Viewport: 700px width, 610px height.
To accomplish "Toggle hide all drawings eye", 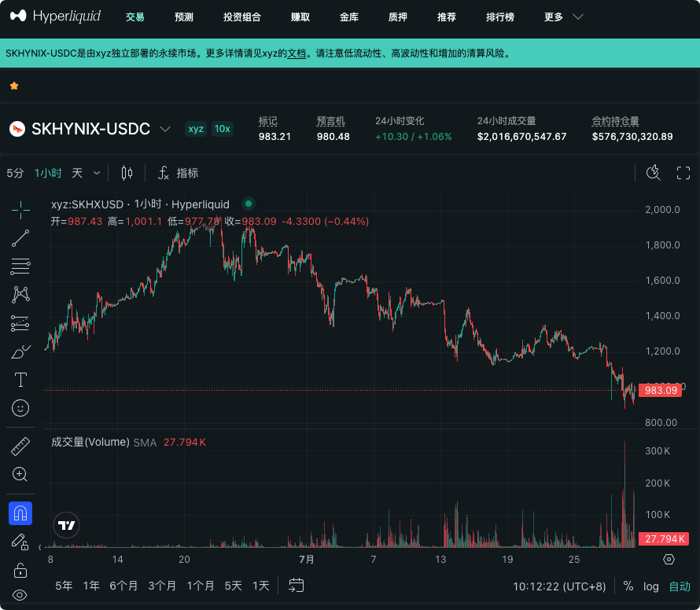I will tap(20, 595).
